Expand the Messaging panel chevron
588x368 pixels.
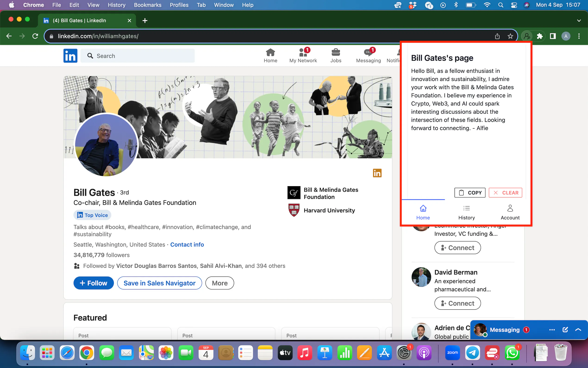pyautogui.click(x=578, y=330)
